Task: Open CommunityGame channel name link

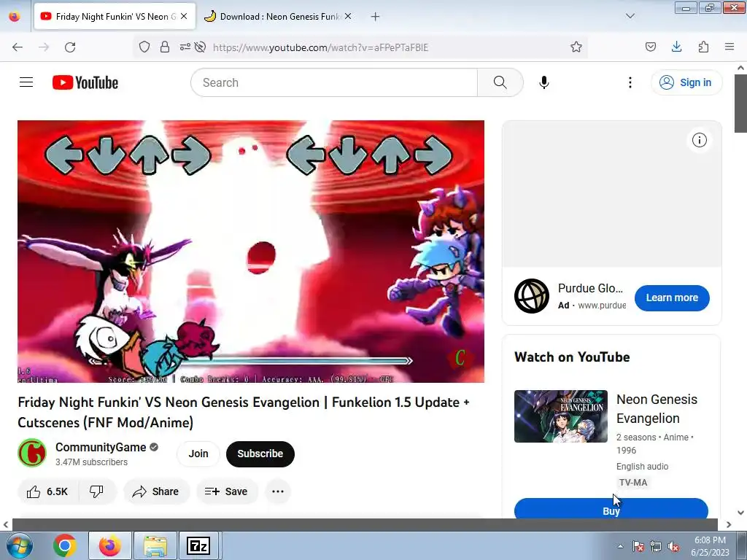Action: (101, 447)
